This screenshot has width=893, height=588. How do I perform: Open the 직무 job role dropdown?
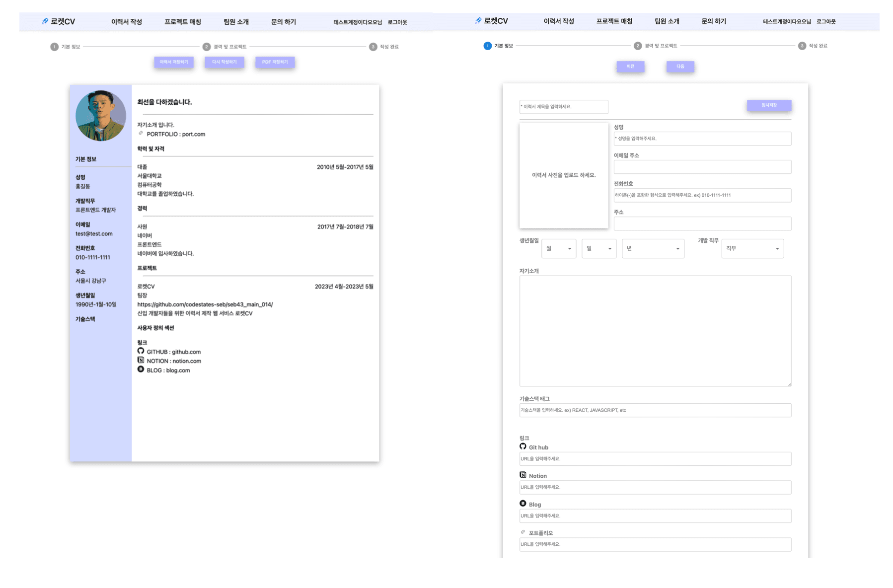click(x=752, y=248)
